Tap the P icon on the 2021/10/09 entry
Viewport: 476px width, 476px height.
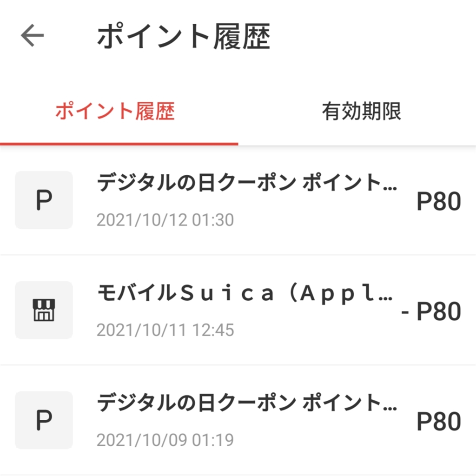pos(44,420)
